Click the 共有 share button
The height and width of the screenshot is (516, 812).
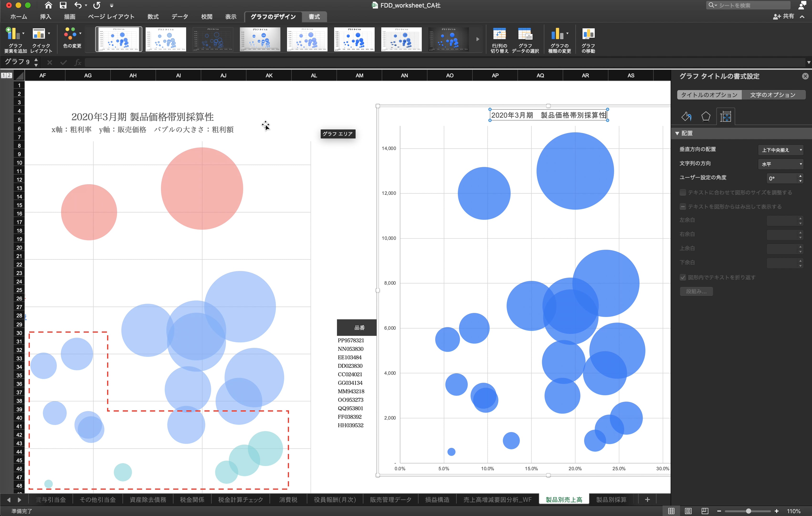(784, 16)
